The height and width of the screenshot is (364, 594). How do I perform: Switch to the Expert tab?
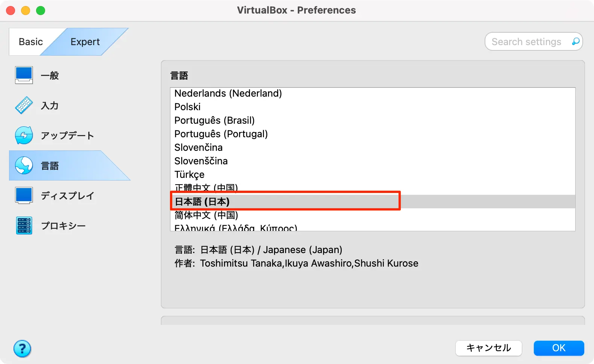click(85, 42)
